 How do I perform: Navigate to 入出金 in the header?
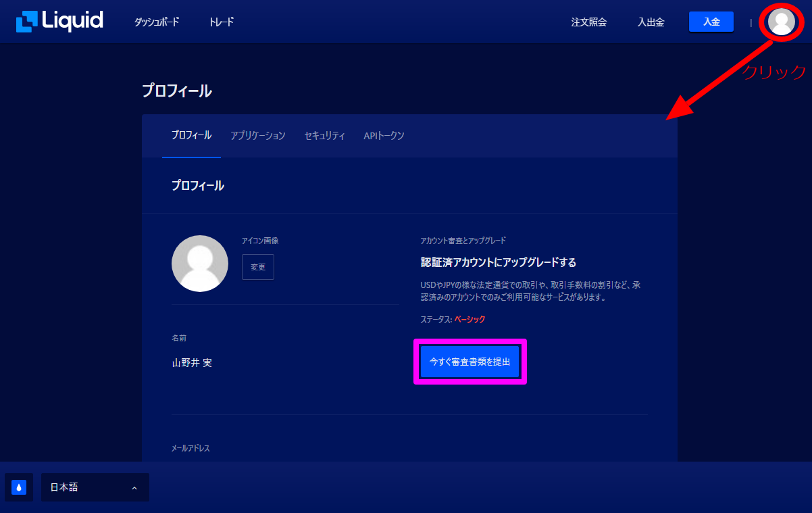pos(651,22)
